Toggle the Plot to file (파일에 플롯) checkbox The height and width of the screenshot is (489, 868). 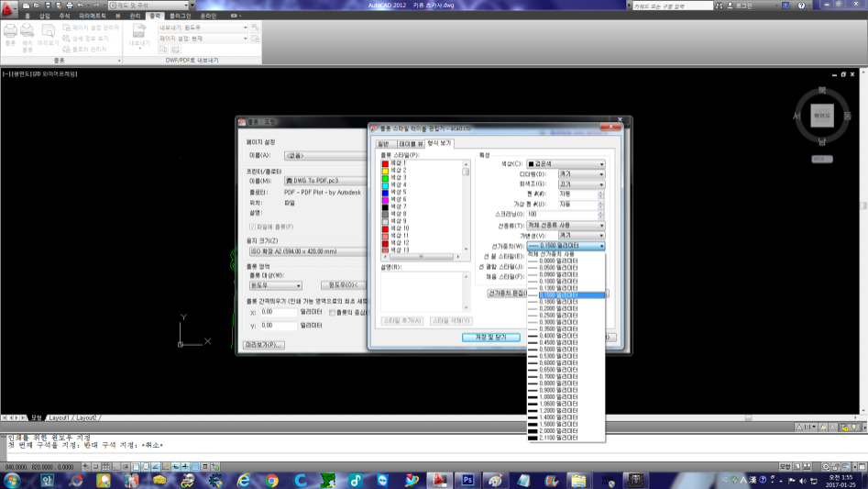click(252, 227)
